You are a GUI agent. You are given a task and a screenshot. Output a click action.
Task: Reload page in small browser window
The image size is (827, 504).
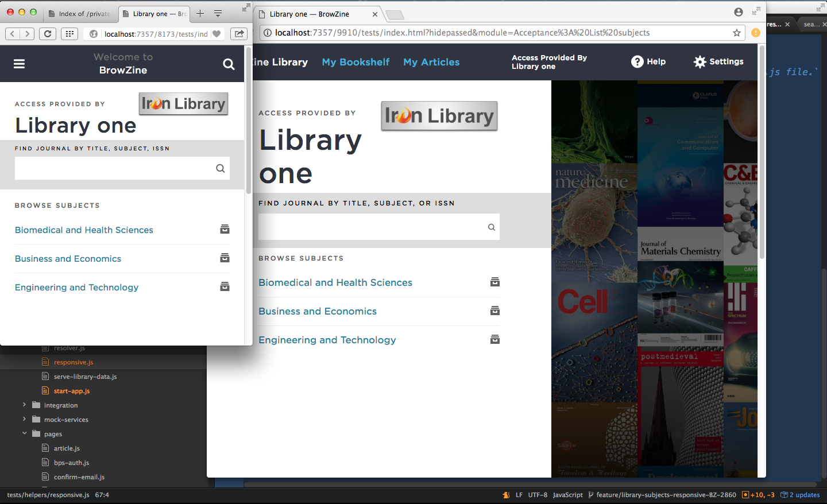pos(48,34)
